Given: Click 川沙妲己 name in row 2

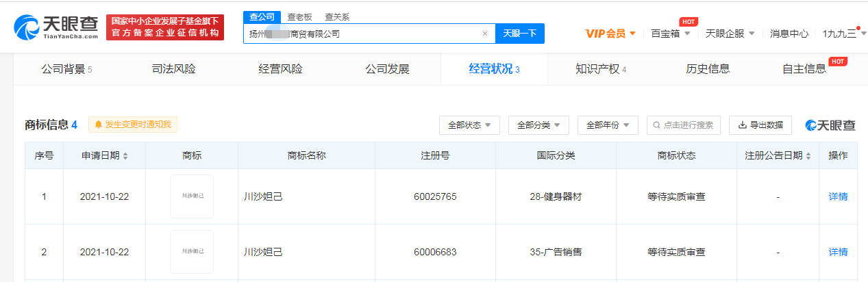Looking at the screenshot, I should point(263,252).
